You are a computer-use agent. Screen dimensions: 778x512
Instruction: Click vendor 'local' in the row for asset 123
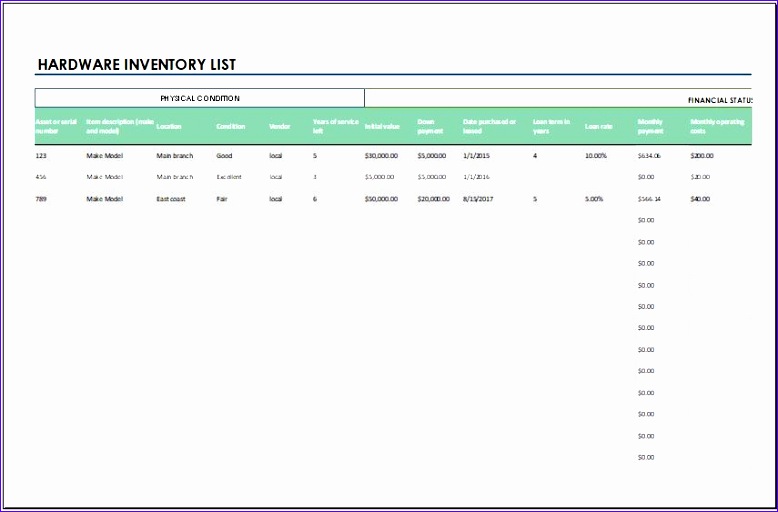click(275, 156)
